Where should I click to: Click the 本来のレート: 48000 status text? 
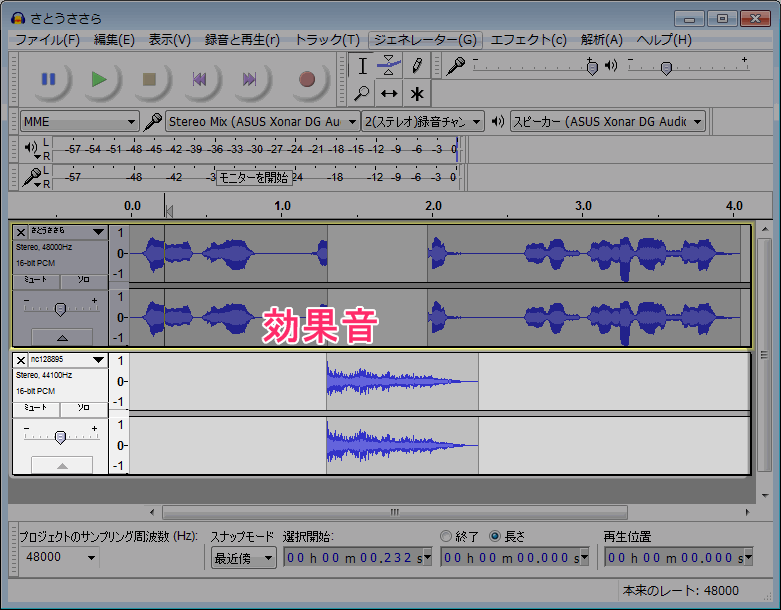(680, 591)
